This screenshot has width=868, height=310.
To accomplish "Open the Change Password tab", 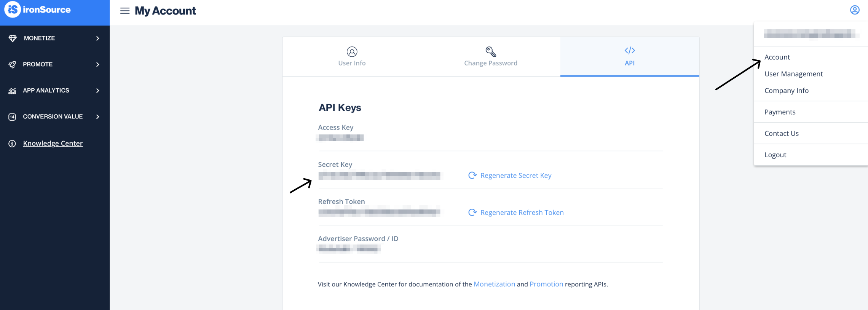I will (x=490, y=57).
